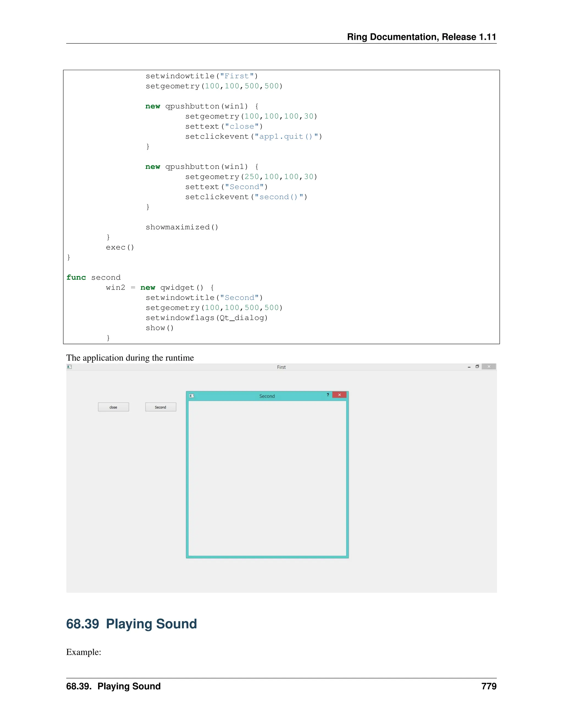This screenshot has width=563, height=728.
Task: Click the page number 779
Action: coord(489,686)
